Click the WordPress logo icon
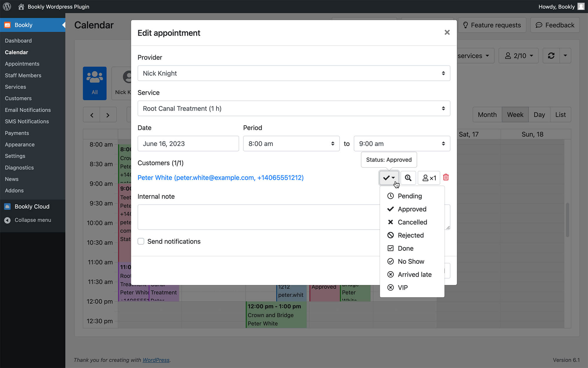588x368 pixels. (x=7, y=6)
